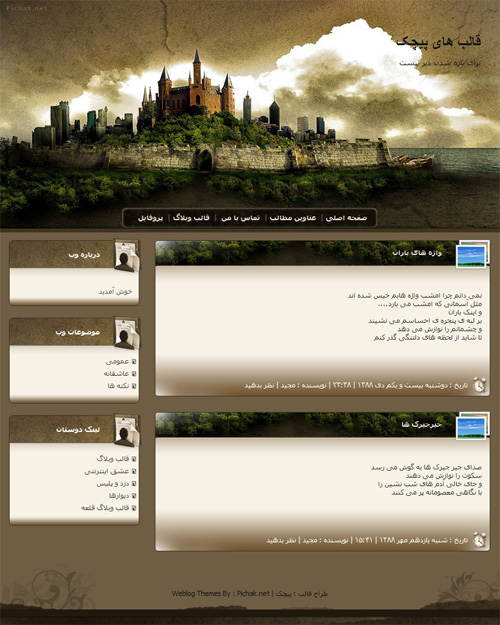
Task: Open the عاشقانه category link
Action: coord(116,374)
